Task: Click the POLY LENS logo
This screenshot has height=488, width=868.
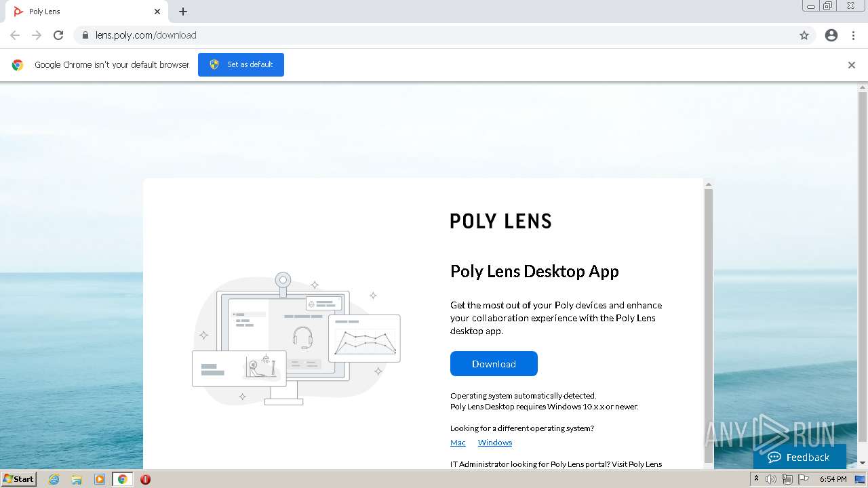Action: pyautogui.click(x=501, y=221)
